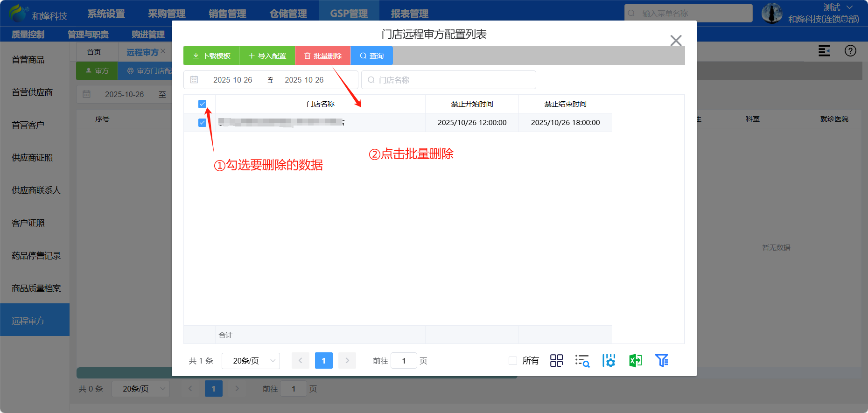The height and width of the screenshot is (413, 868).
Task: Click the blue filter funnel icon
Action: [x=662, y=361]
